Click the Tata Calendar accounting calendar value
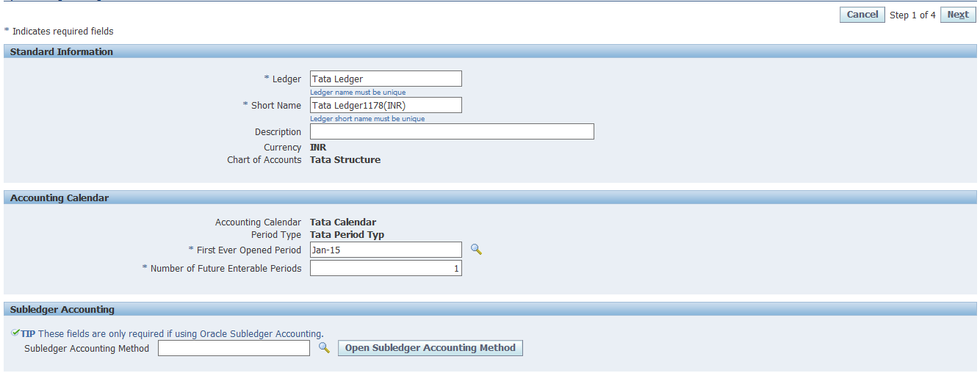 coord(343,222)
